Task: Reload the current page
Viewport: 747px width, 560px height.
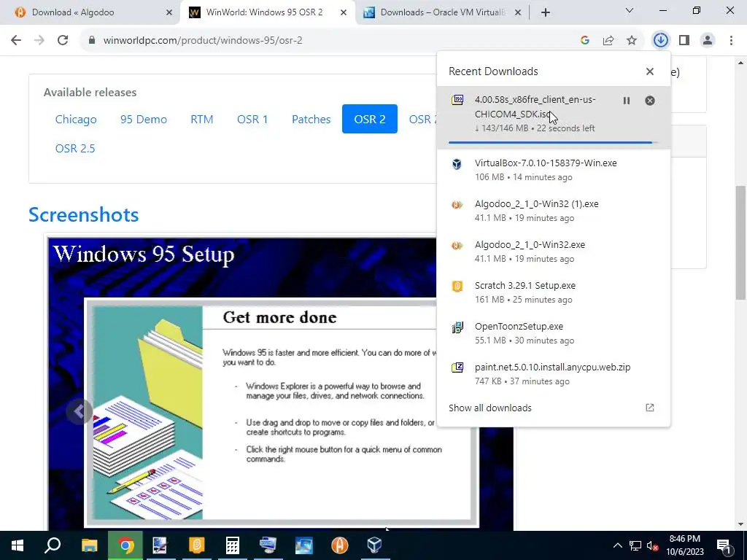Action: click(63, 41)
